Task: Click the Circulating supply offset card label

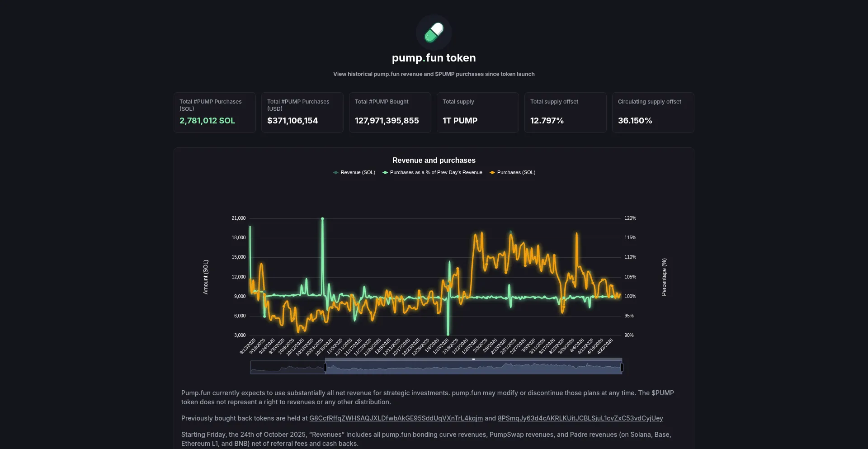Action: tap(650, 102)
